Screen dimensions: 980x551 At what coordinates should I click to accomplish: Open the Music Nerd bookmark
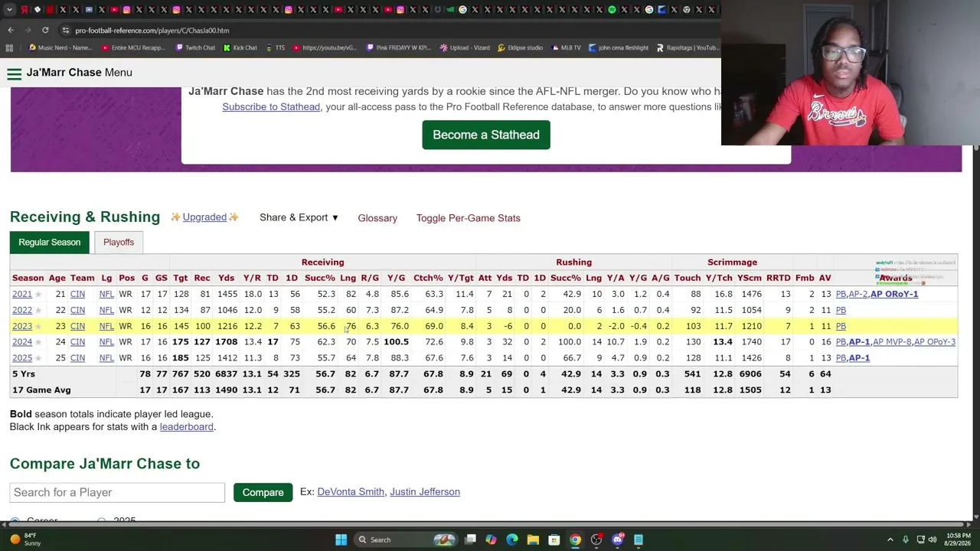60,47
